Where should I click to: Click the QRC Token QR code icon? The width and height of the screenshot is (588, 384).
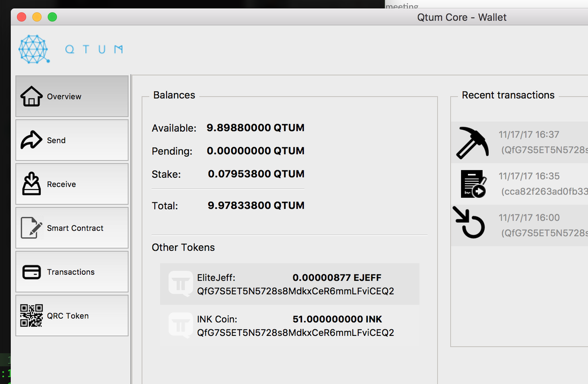(x=31, y=315)
